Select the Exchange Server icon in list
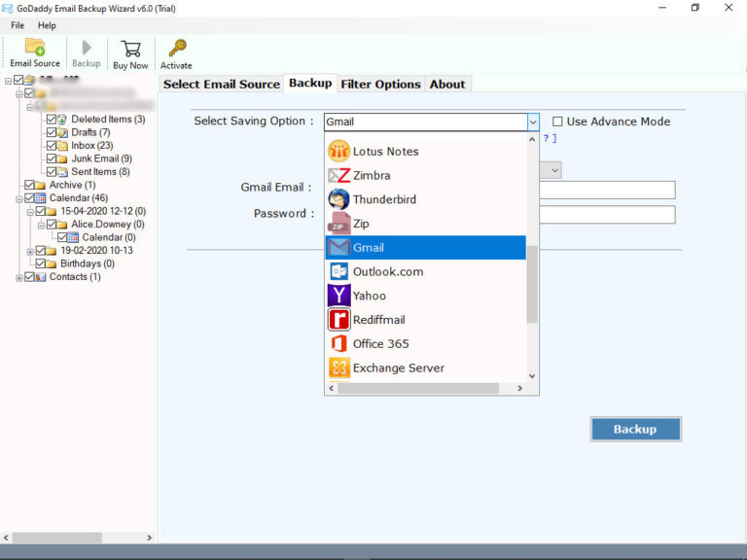This screenshot has width=747, height=560. 338,367
